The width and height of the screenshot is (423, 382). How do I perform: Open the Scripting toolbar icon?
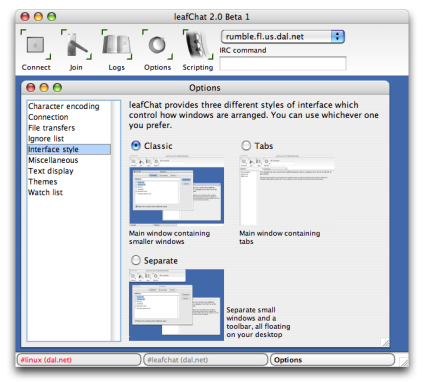point(198,45)
